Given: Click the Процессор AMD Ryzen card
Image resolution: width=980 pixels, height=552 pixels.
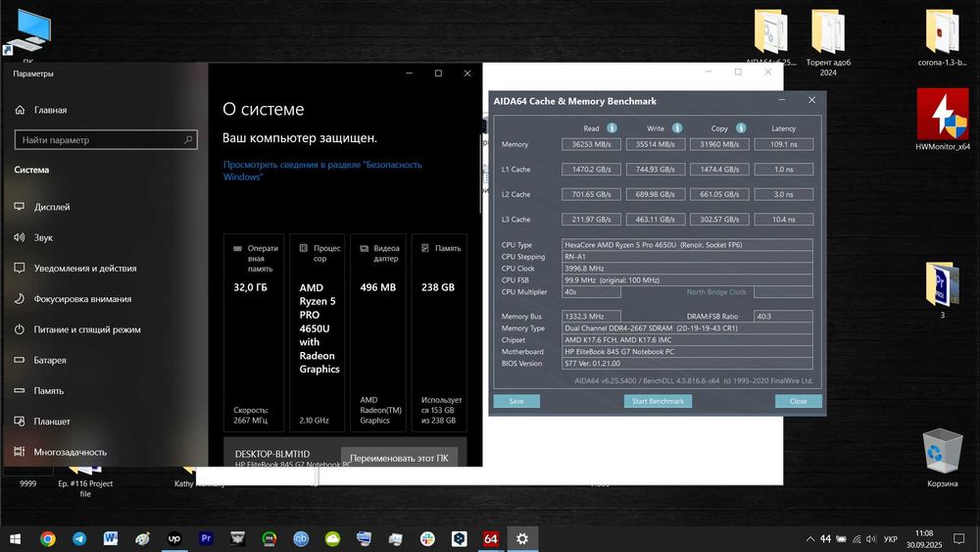Looking at the screenshot, I should (x=317, y=333).
